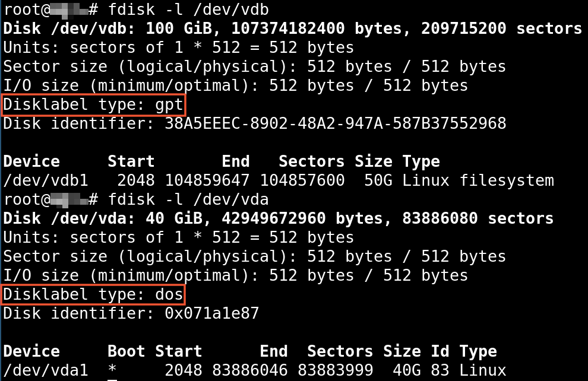
Task: Click the 83886046 end sector value
Action: pyautogui.click(x=249, y=370)
